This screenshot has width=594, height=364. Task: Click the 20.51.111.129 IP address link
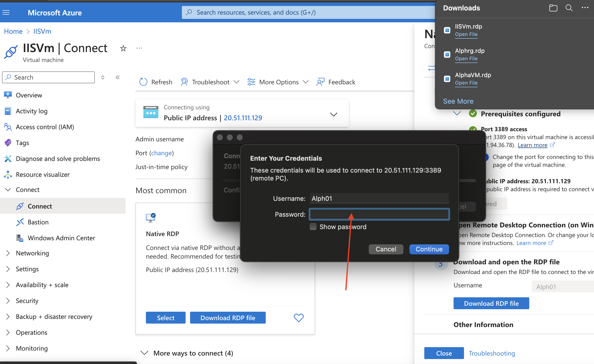click(243, 118)
